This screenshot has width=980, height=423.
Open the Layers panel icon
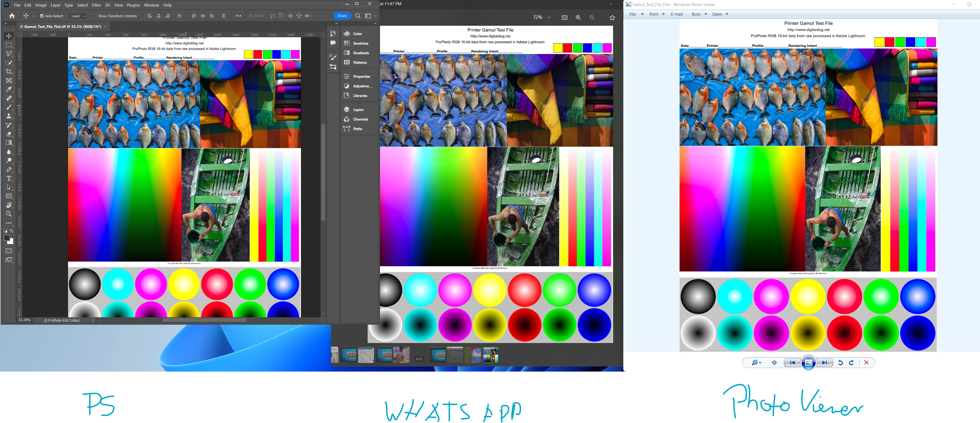tap(347, 110)
